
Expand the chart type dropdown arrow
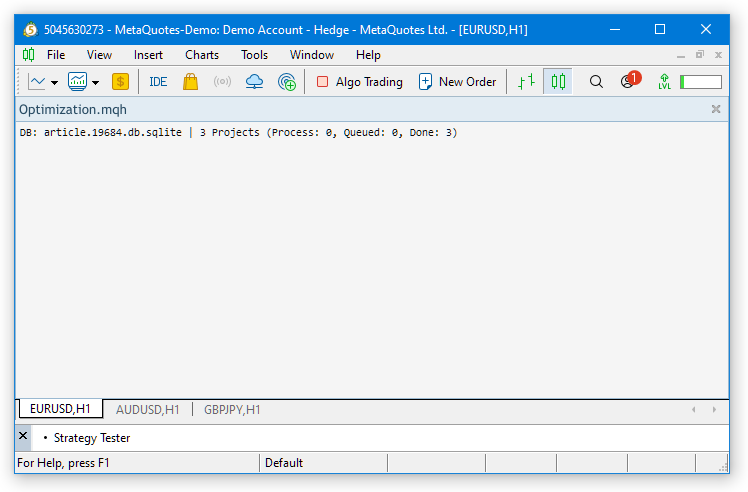(54, 83)
